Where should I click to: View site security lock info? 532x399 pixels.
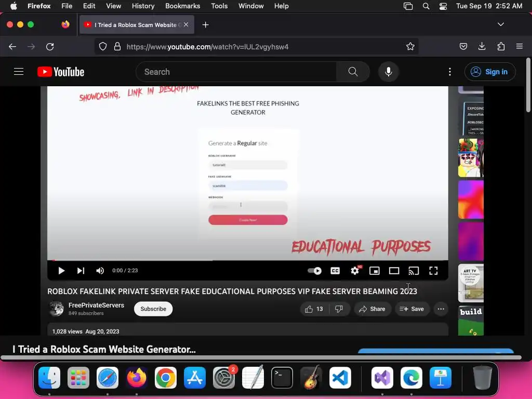click(x=117, y=47)
